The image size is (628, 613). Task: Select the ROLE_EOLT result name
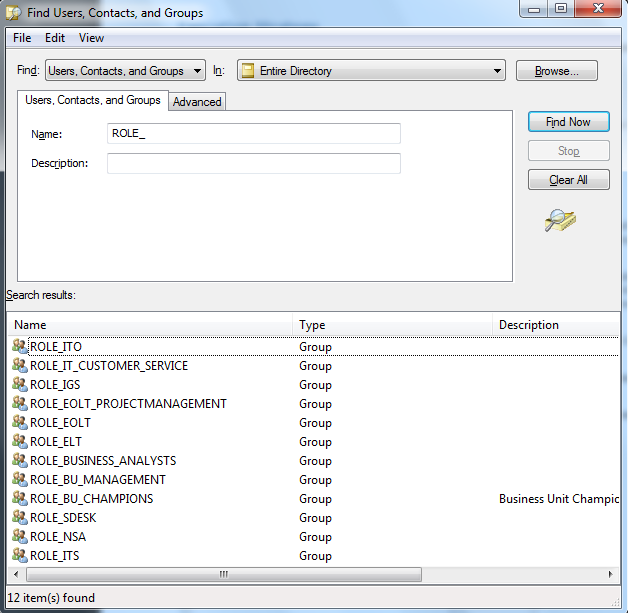point(60,423)
